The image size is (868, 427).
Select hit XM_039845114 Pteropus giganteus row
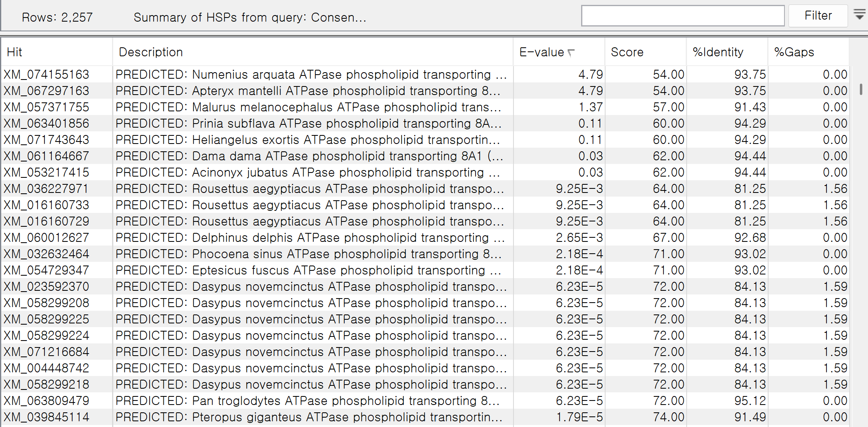(46, 417)
